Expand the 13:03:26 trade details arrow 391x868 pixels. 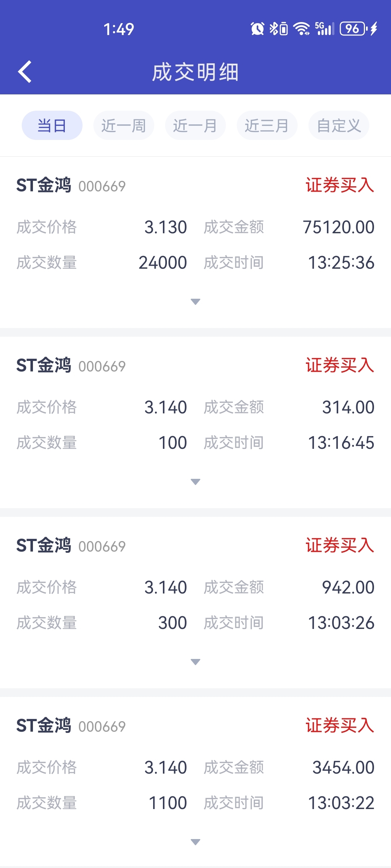(x=195, y=662)
